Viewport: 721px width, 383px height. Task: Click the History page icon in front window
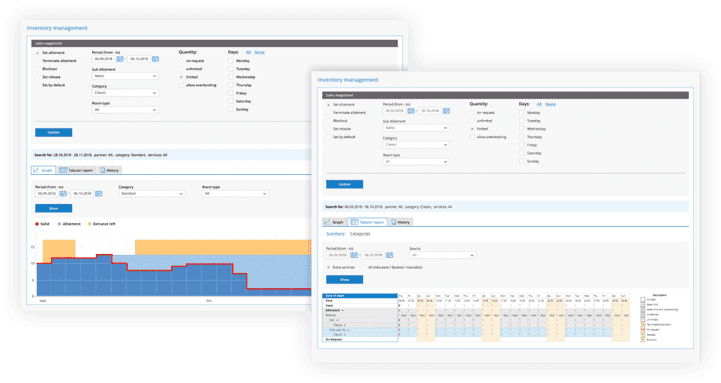[x=394, y=222]
